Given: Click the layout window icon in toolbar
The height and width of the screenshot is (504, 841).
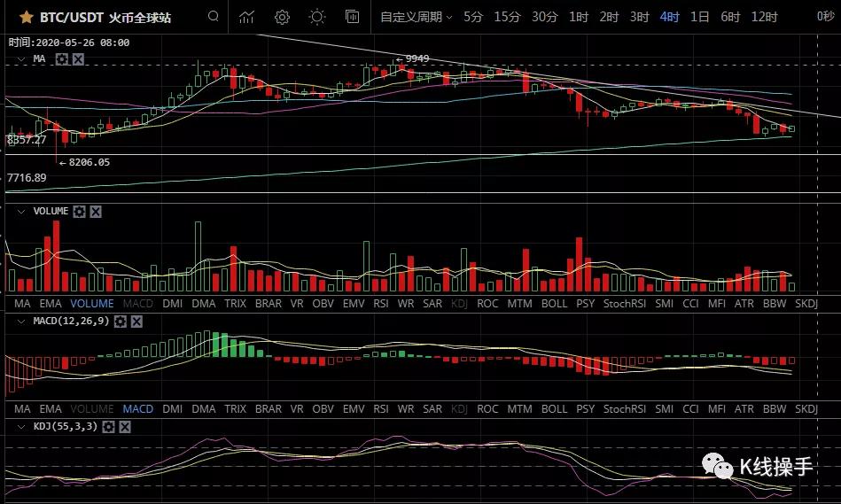Looking at the screenshot, I should tap(353, 17).
